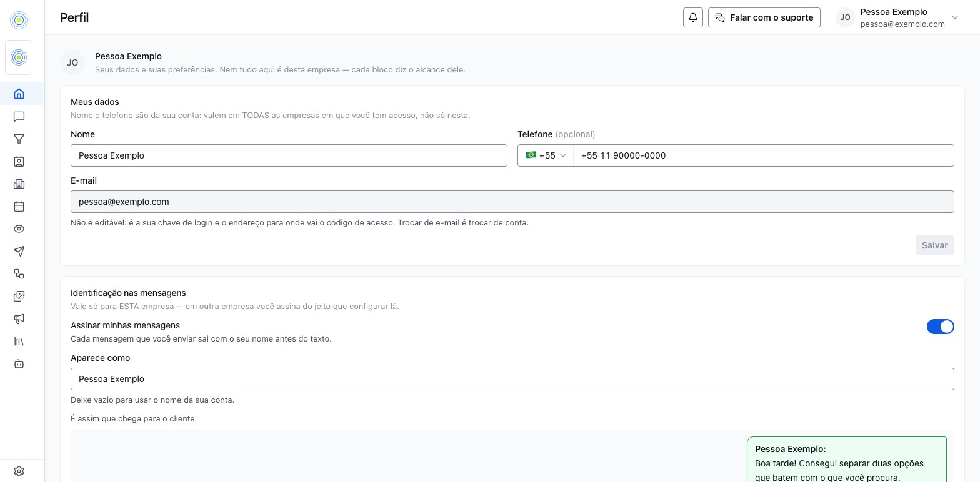Open the building companies sidebar icon
Viewport: 980px width, 482px height.
(19, 184)
